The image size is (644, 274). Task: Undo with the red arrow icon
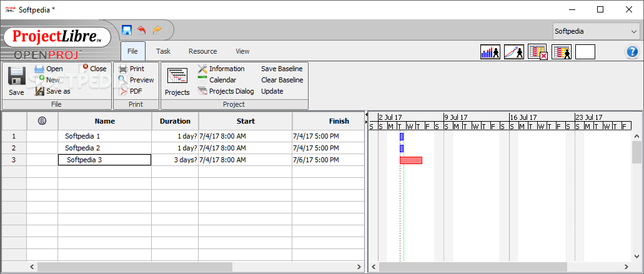[142, 30]
